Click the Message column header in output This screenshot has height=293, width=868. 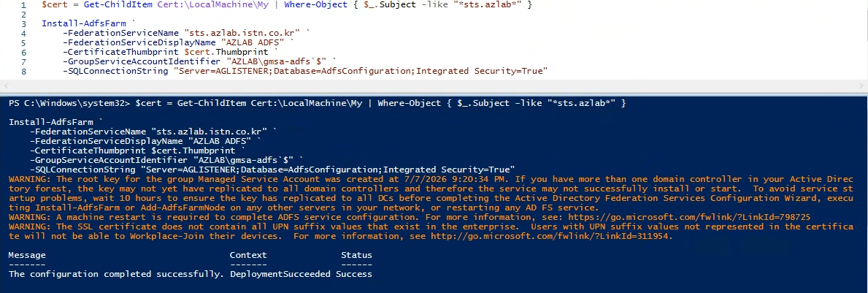click(x=27, y=255)
